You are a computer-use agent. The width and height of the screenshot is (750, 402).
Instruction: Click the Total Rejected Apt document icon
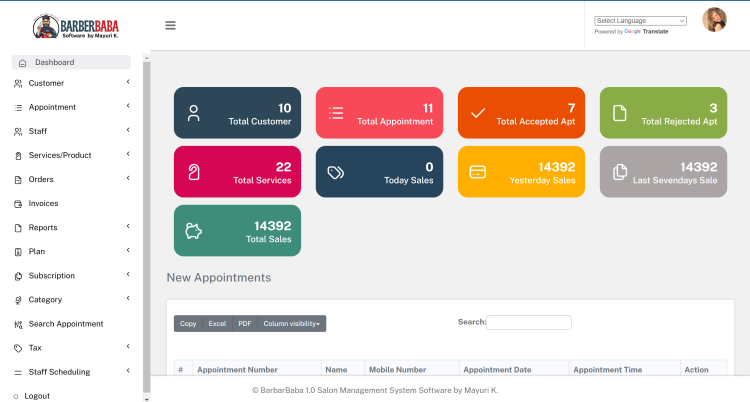click(620, 113)
